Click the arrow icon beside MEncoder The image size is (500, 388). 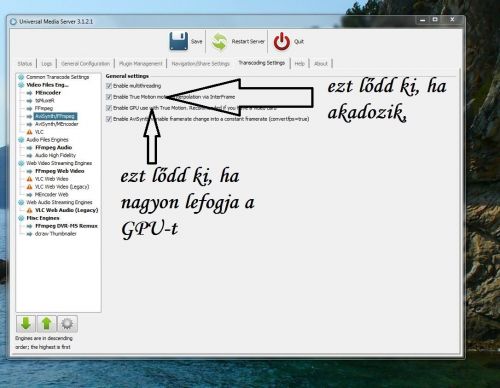pos(29,93)
